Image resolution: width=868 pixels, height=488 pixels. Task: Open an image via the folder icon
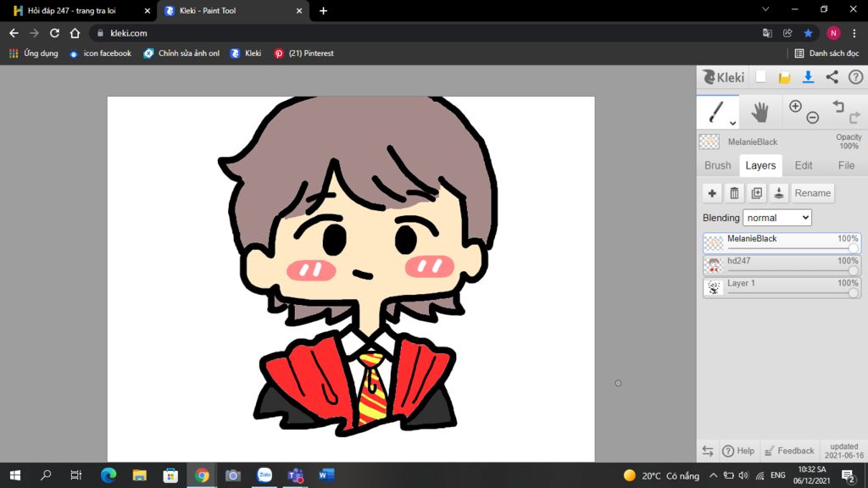[x=784, y=77]
